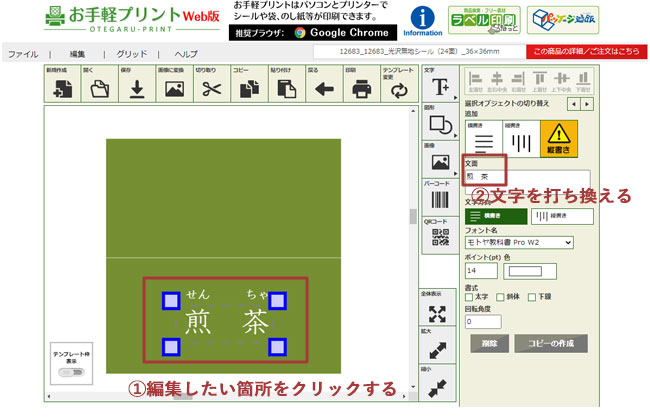
Task: Open the フォント名 font dropdown
Action: pos(519,242)
